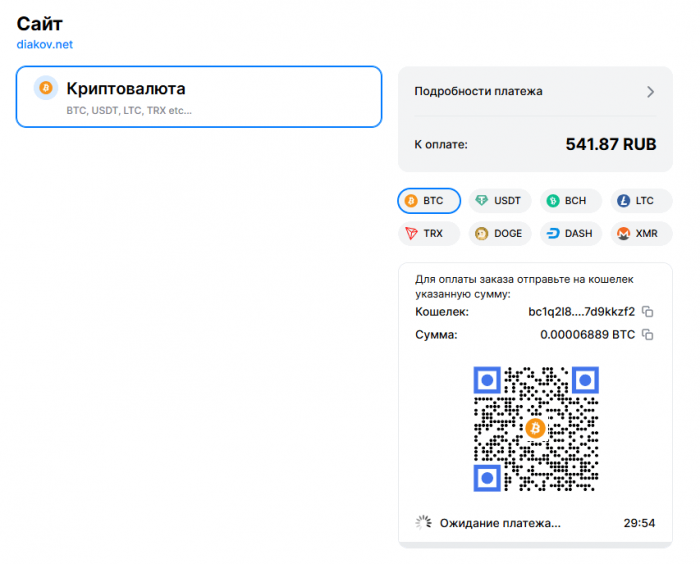Expand Подробности платежа chevron arrow
The image size is (700, 564).
point(650,92)
